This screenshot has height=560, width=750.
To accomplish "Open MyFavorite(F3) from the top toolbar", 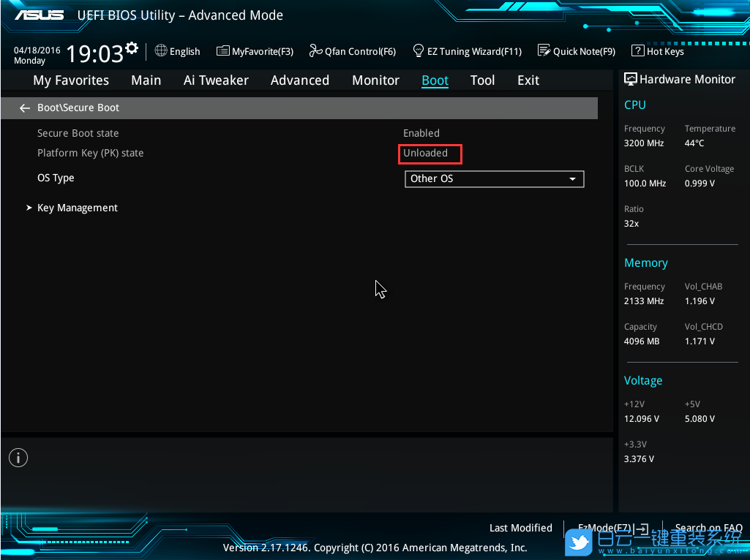I will pos(255,51).
